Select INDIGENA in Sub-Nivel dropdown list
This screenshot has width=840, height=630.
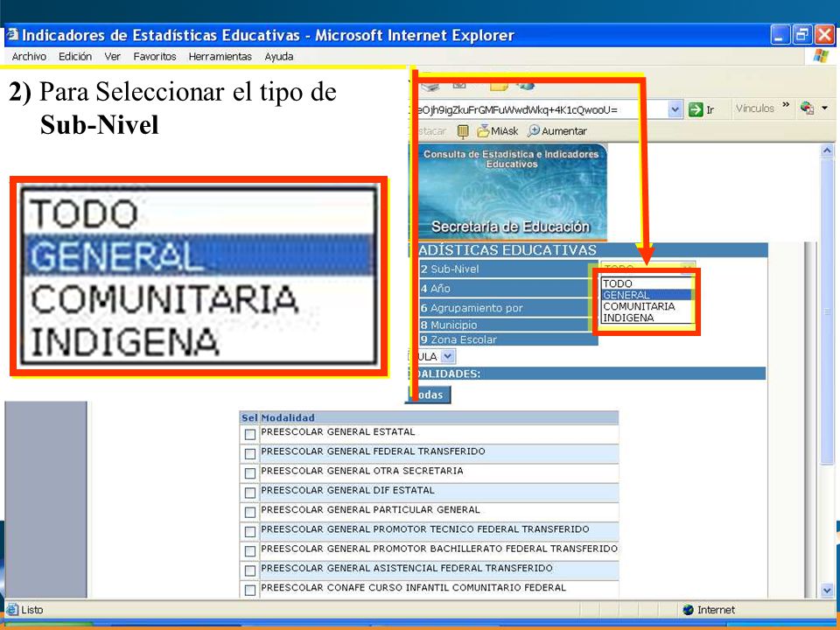click(647, 318)
